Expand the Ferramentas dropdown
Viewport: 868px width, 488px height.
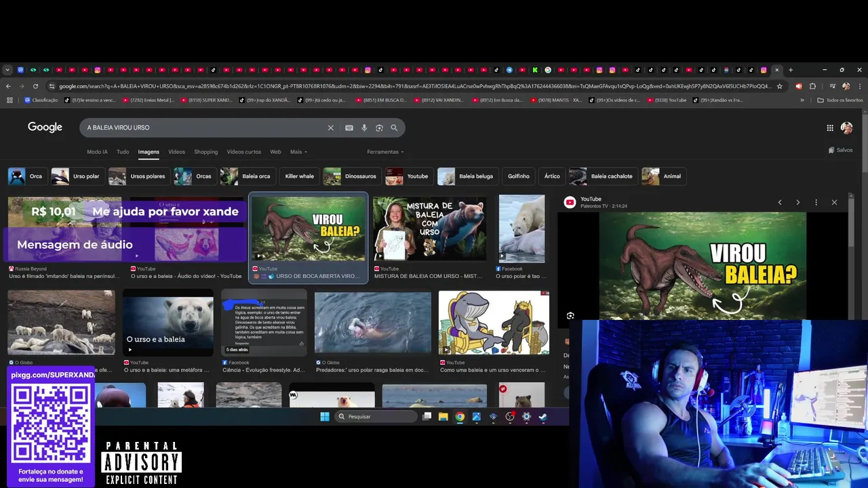[x=385, y=152]
